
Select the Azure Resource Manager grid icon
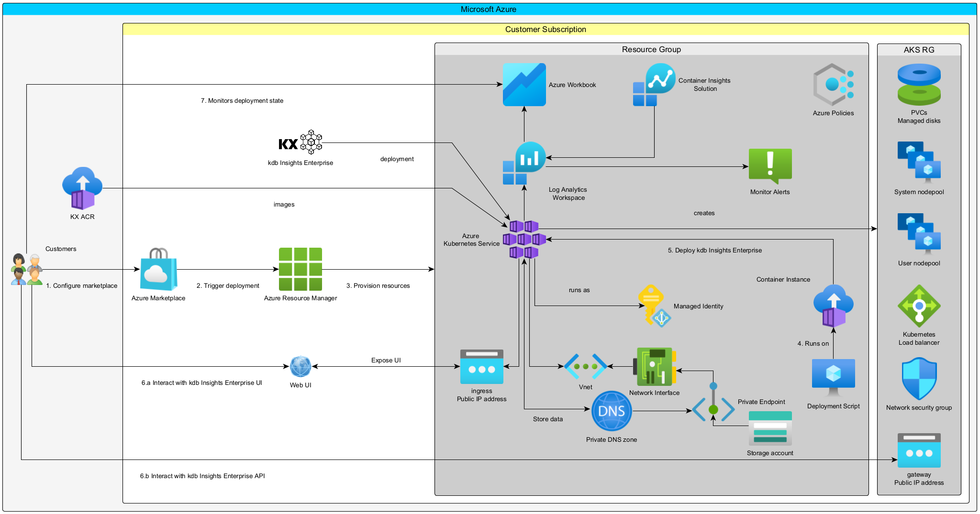point(301,269)
